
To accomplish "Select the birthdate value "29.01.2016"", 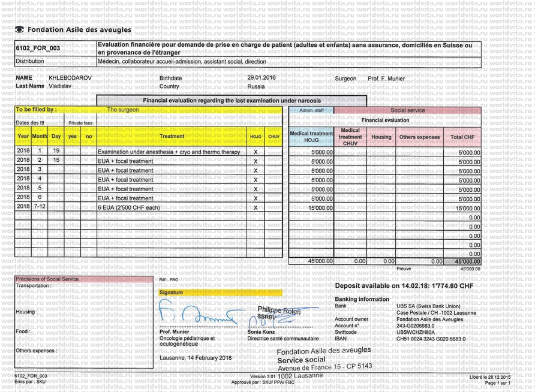I will click(262, 78).
